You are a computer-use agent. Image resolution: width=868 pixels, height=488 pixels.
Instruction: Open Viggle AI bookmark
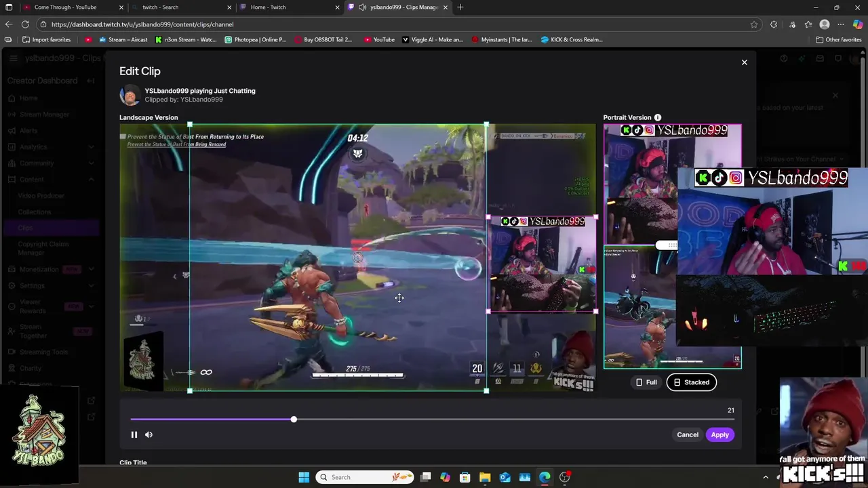click(x=433, y=39)
